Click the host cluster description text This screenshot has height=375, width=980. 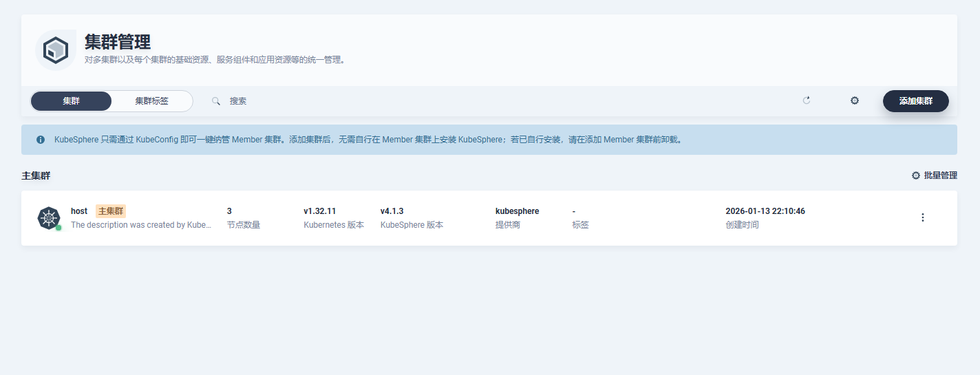[141, 225]
